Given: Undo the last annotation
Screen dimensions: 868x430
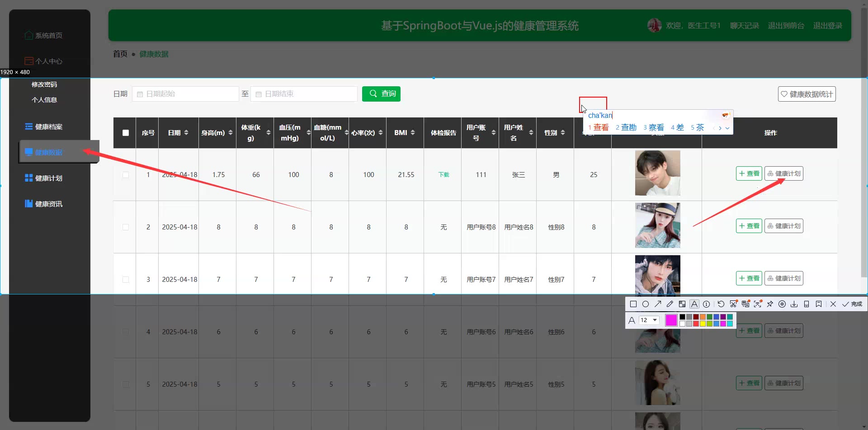Looking at the screenshot, I should (x=721, y=304).
